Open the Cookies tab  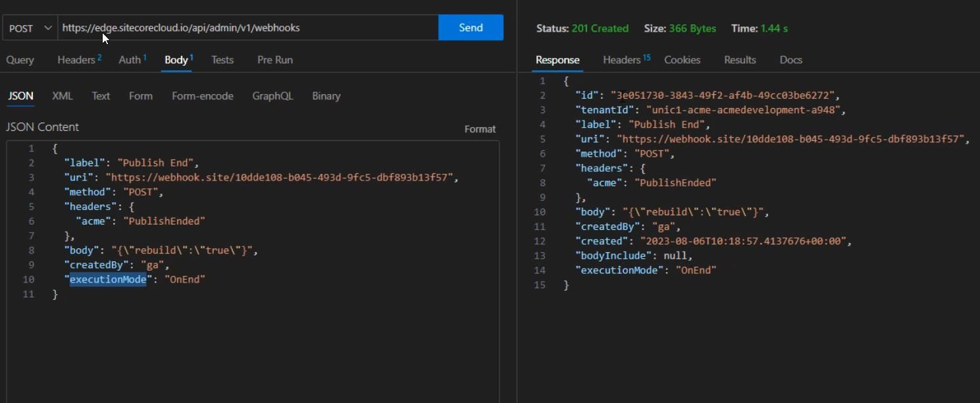682,60
